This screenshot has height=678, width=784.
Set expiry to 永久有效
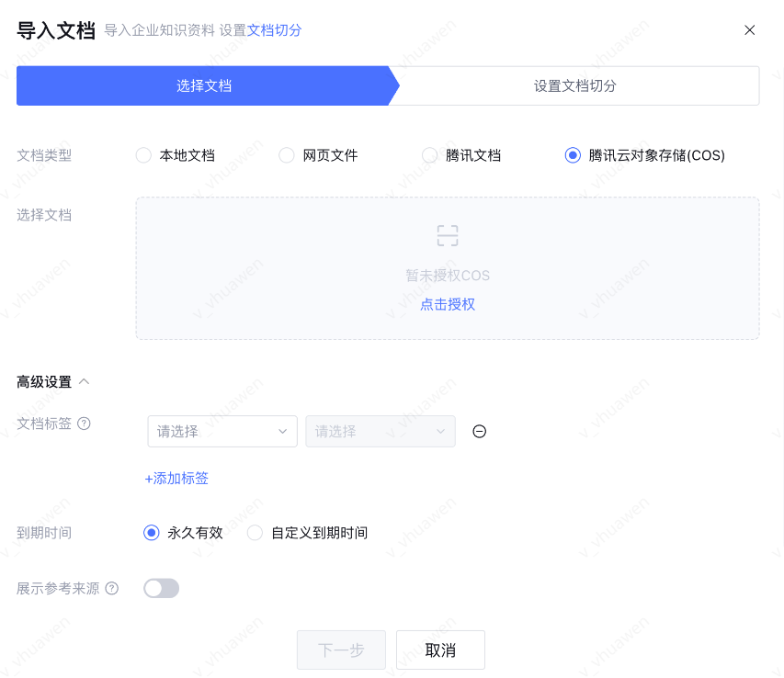tap(152, 533)
